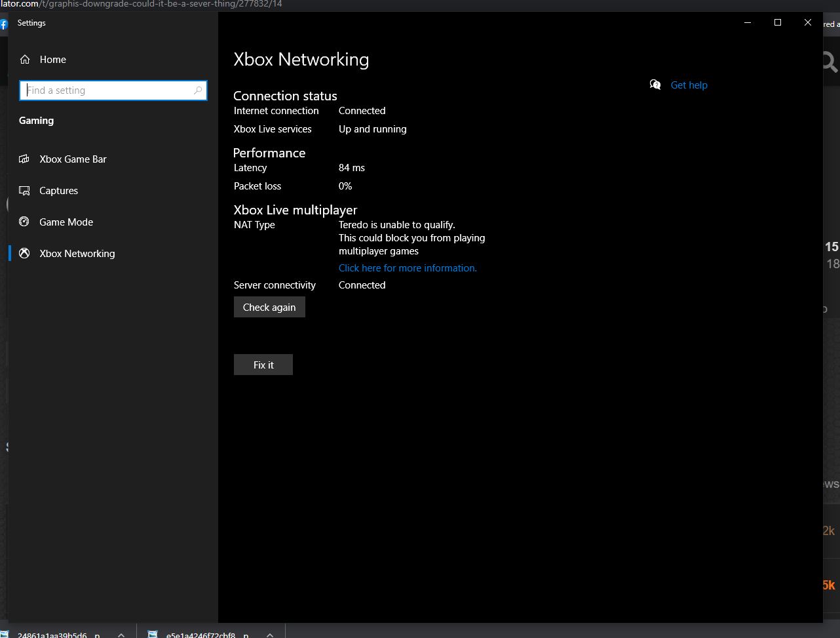Click the Home house icon
The image size is (840, 638).
coord(25,60)
